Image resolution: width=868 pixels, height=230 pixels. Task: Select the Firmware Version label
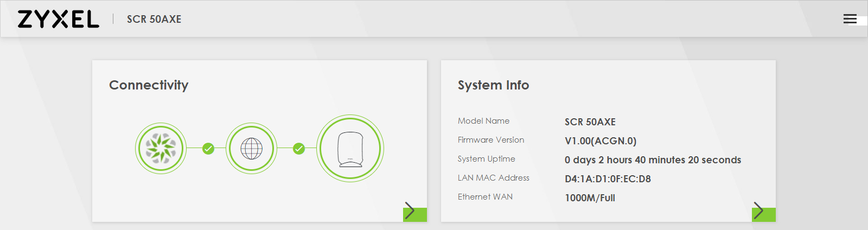pos(491,140)
